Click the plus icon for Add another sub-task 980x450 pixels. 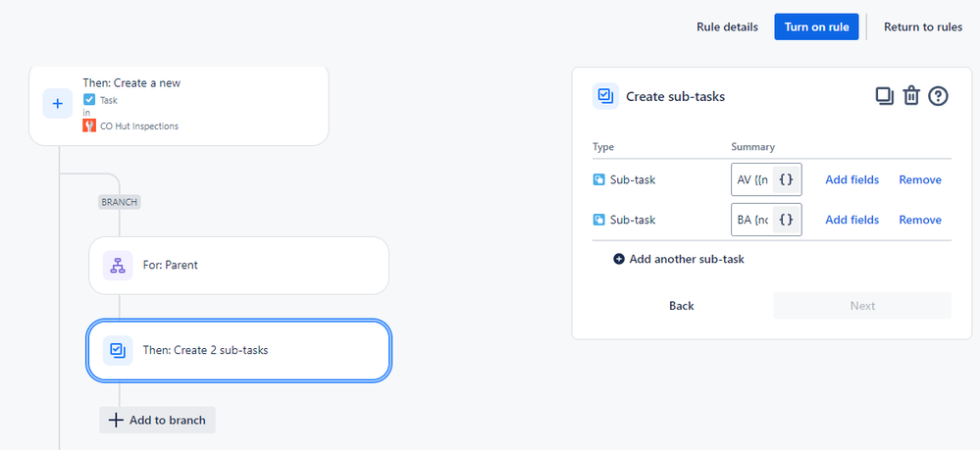point(619,259)
